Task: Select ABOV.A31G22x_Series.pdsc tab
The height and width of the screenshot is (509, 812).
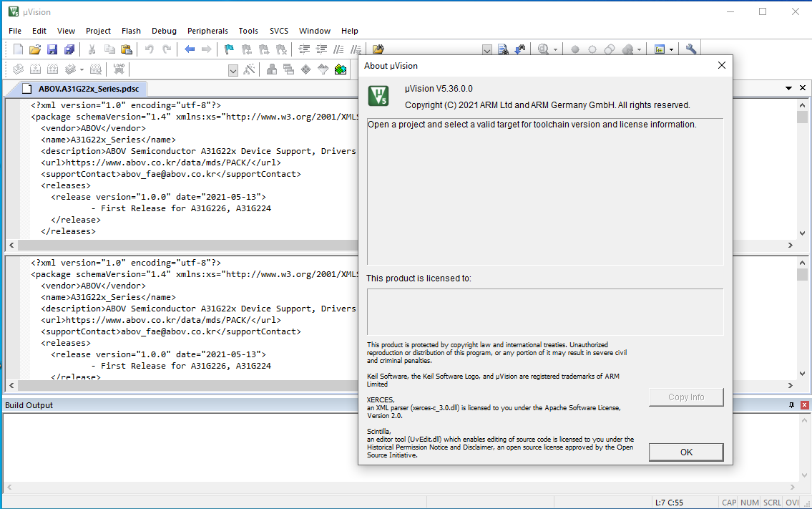Action: pos(83,89)
